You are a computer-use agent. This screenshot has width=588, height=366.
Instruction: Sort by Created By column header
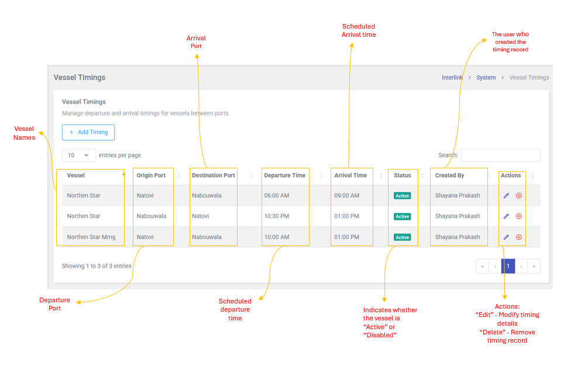[x=449, y=175]
